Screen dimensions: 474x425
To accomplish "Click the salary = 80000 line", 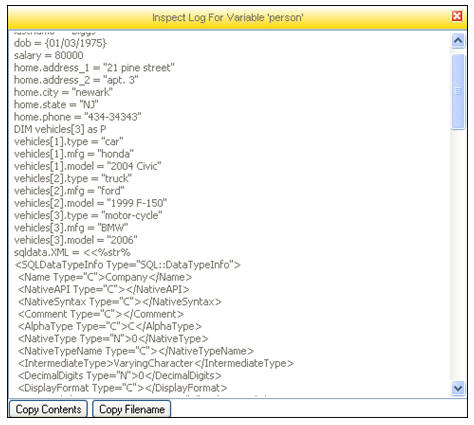I will (49, 55).
